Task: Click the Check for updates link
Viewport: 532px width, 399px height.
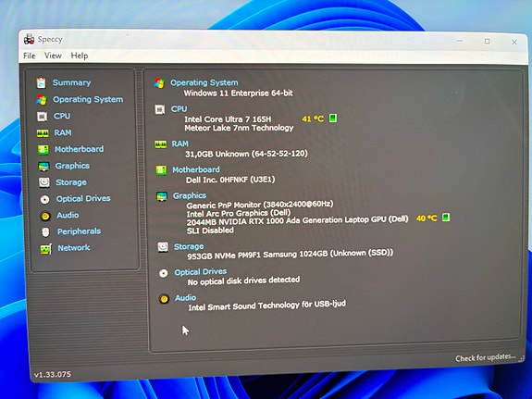Action: click(x=485, y=357)
